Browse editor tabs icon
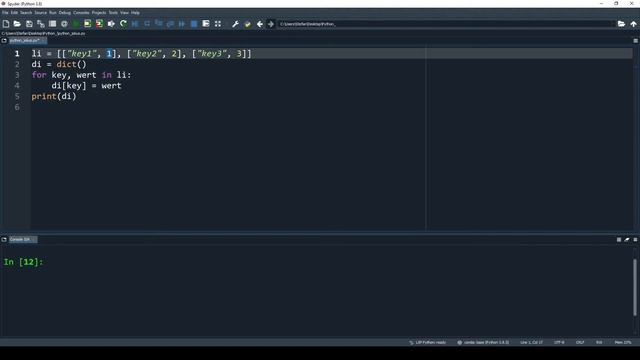 [x=4, y=41]
